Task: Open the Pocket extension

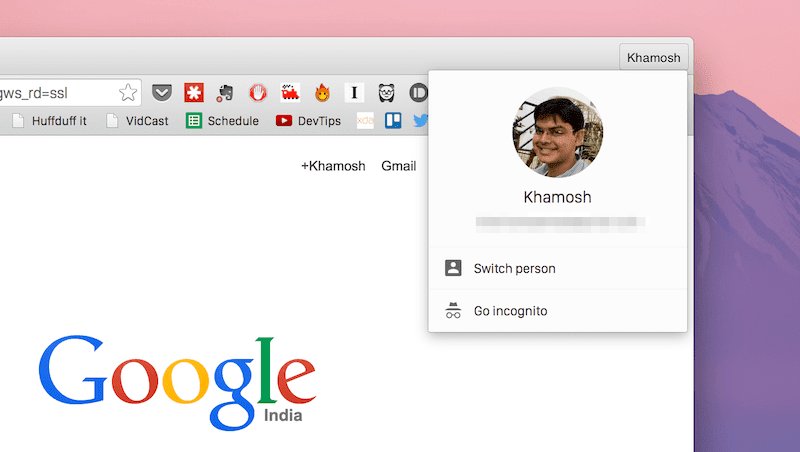Action: [x=162, y=93]
